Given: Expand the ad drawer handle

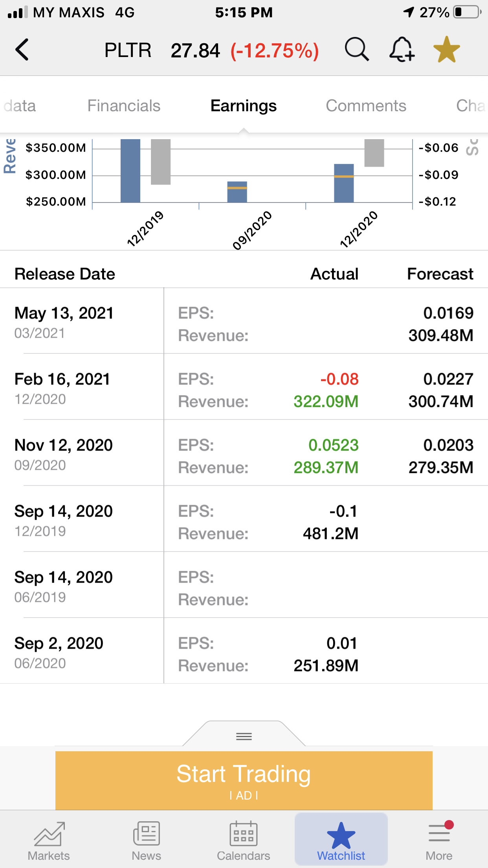Looking at the screenshot, I should point(244,736).
